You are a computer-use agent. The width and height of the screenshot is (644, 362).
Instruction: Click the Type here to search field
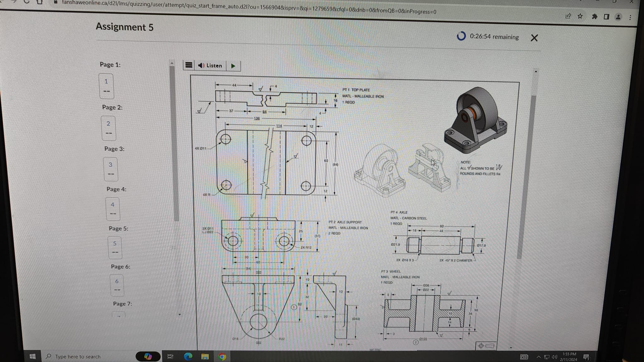click(x=77, y=357)
